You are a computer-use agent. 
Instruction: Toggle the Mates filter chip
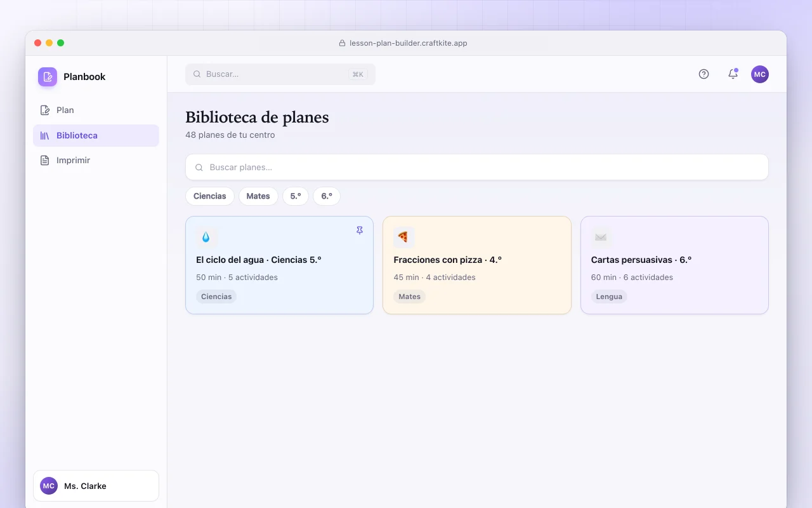click(258, 196)
